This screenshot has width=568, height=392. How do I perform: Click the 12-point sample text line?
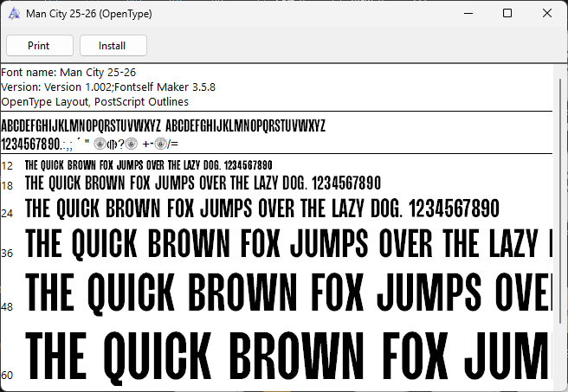point(148,164)
